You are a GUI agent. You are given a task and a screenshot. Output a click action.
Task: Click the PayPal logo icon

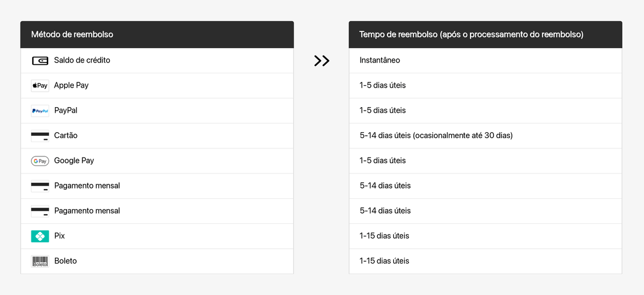40,111
